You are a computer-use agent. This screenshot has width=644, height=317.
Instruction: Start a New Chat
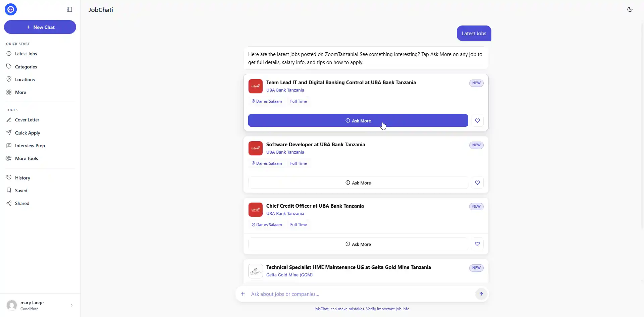40,27
